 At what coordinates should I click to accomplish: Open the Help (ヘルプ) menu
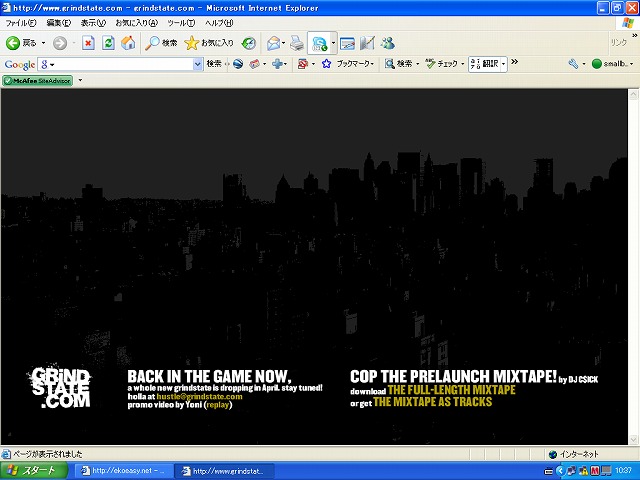tap(219, 23)
